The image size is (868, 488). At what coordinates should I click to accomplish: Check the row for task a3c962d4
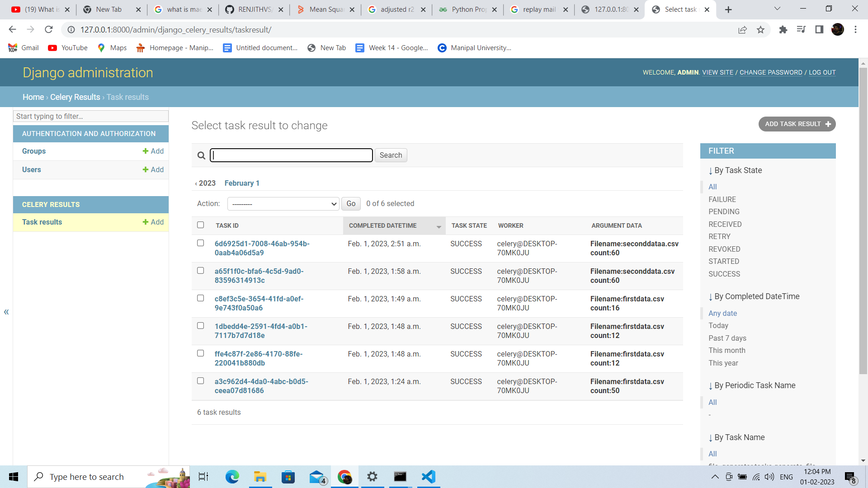click(201, 381)
